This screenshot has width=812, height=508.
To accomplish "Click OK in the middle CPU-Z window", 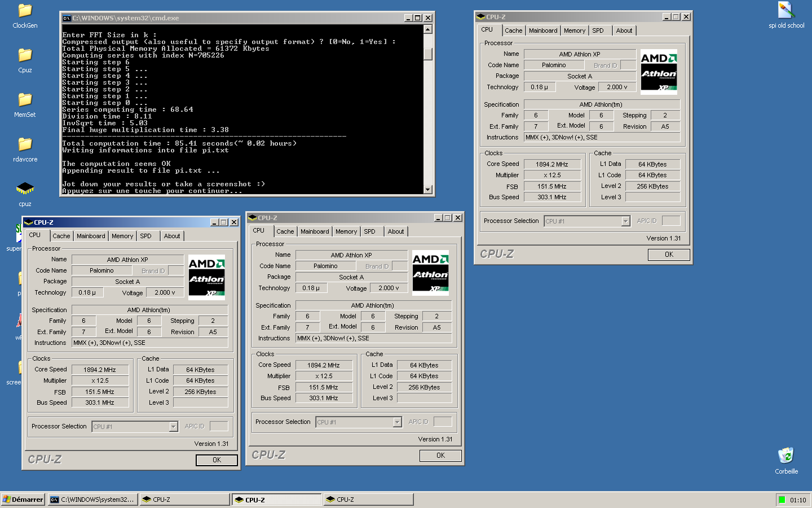I will tap(440, 456).
